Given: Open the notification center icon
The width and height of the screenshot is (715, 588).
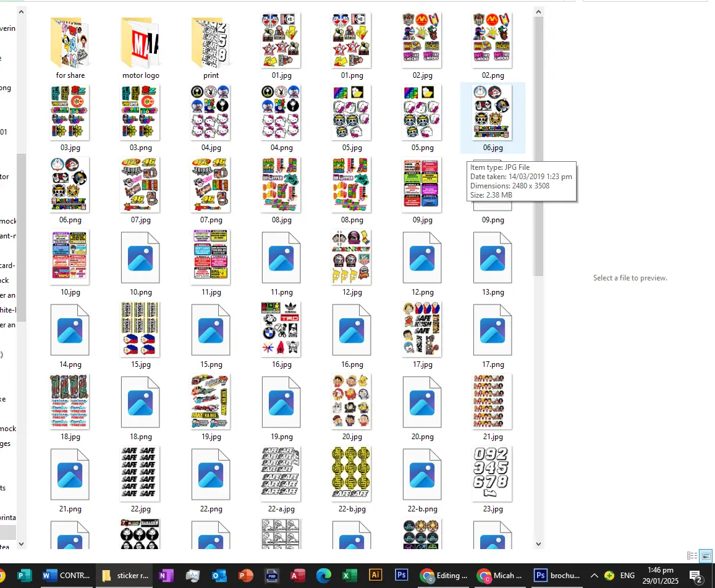Looking at the screenshot, I should pyautogui.click(x=695, y=577).
